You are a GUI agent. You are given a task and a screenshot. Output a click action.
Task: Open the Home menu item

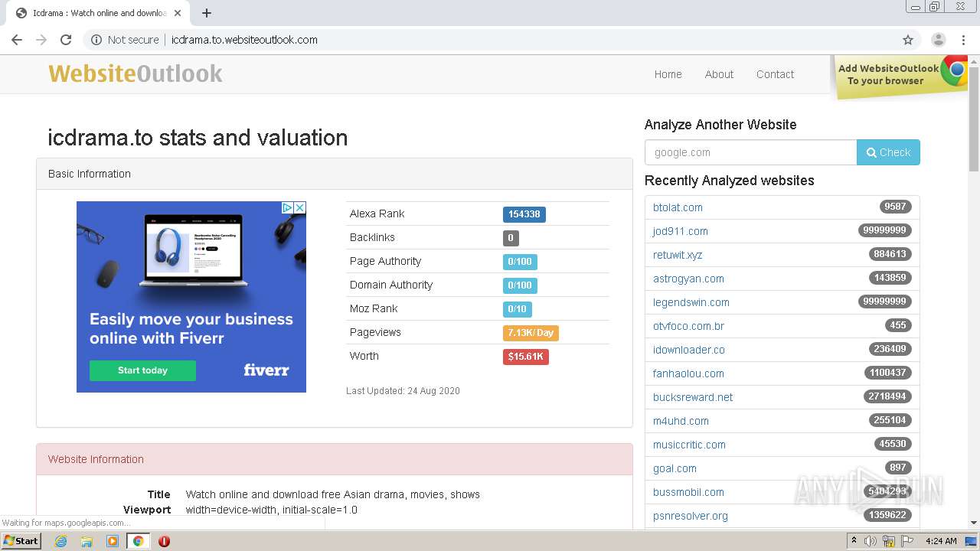pos(668,74)
